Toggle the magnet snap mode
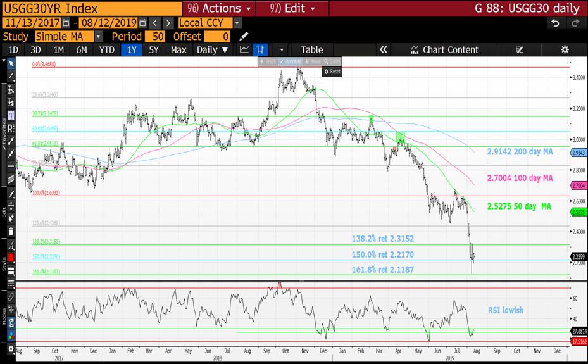Screen dimensions: 588x364 pos(11,322)
